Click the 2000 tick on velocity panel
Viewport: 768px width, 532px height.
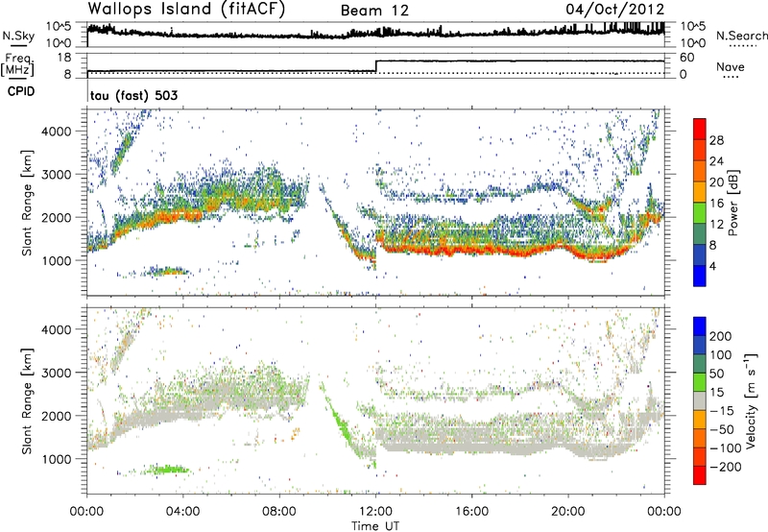click(56, 416)
